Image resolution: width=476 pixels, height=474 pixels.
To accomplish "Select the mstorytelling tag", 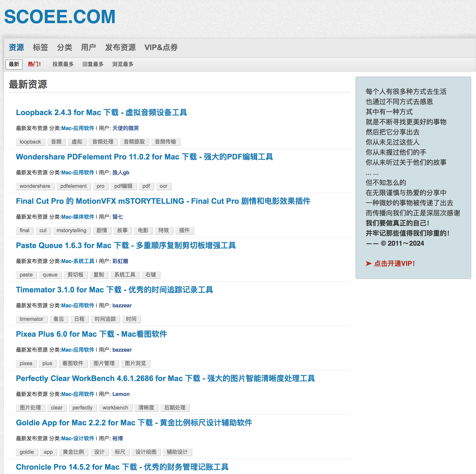I will [x=72, y=230].
